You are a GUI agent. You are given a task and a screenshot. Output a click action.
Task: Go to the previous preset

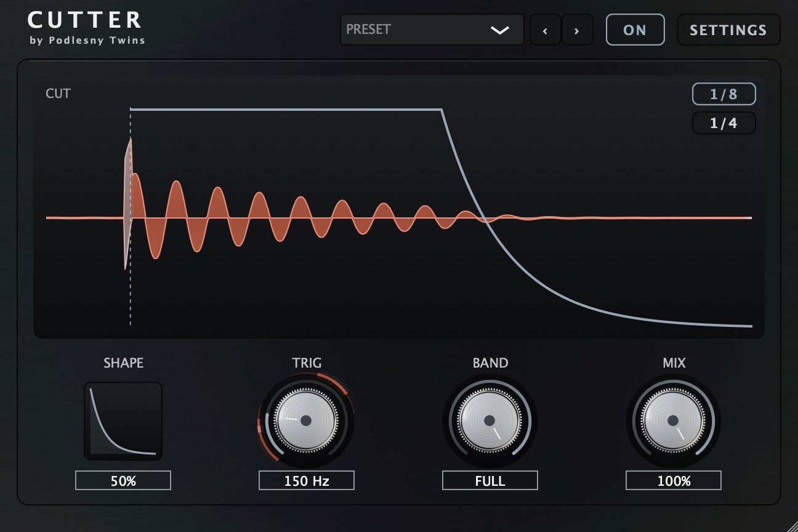(x=545, y=30)
